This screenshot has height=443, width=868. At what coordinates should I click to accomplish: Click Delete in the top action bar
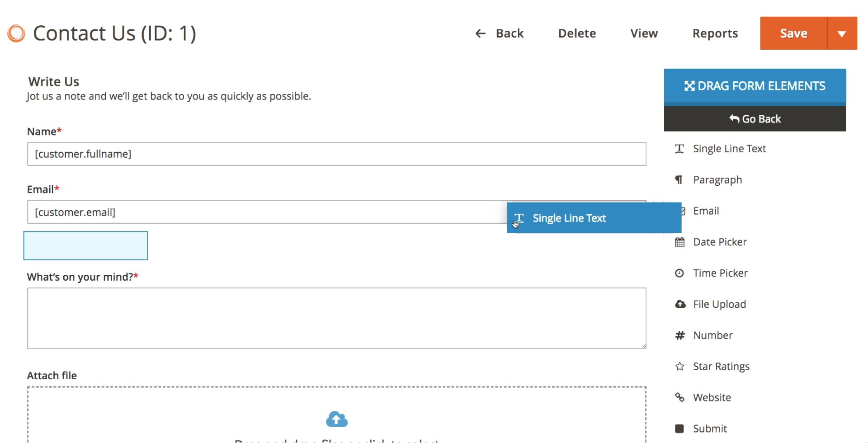point(577,33)
